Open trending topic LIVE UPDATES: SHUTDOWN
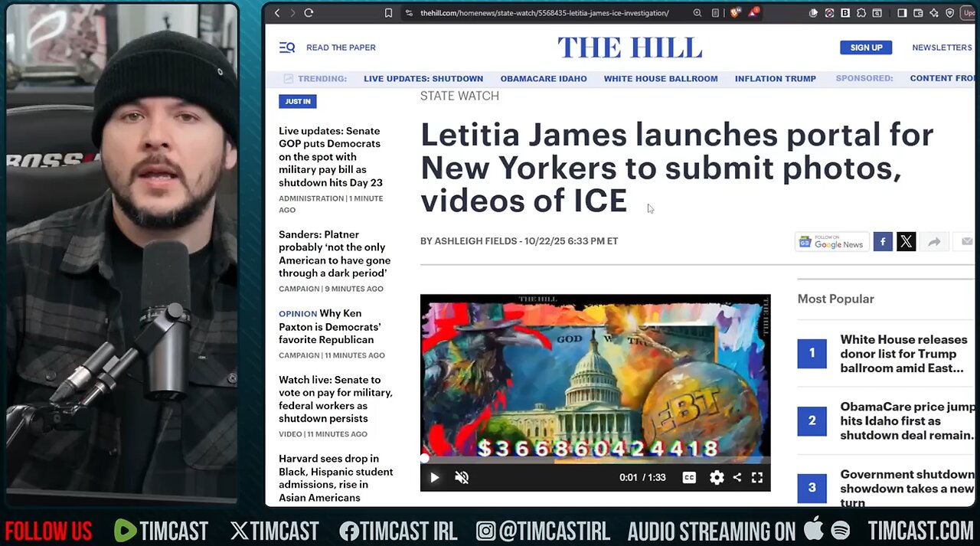This screenshot has width=980, height=546. coord(423,78)
